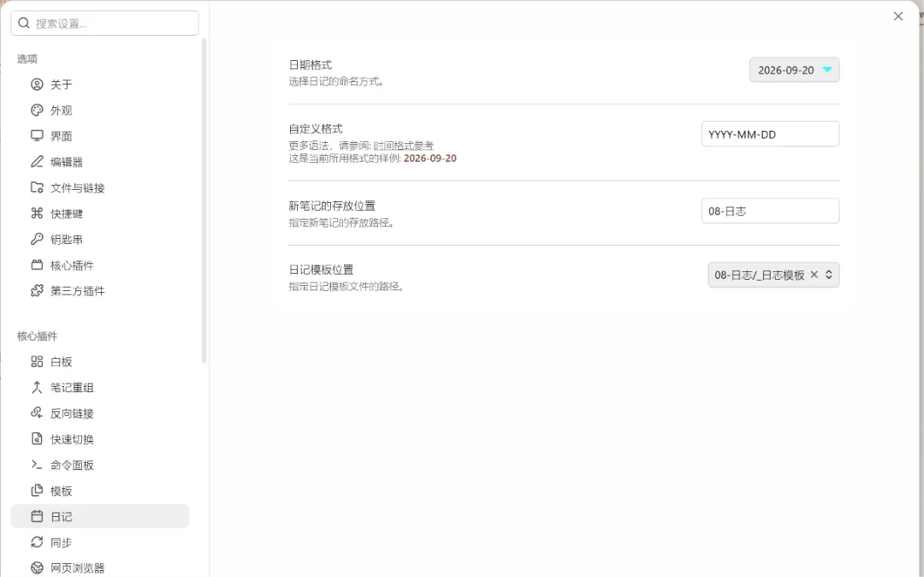Viewport: 924px width, 577px height.
Task: Open the 编辑器 pencil icon entry
Action: [x=37, y=162]
